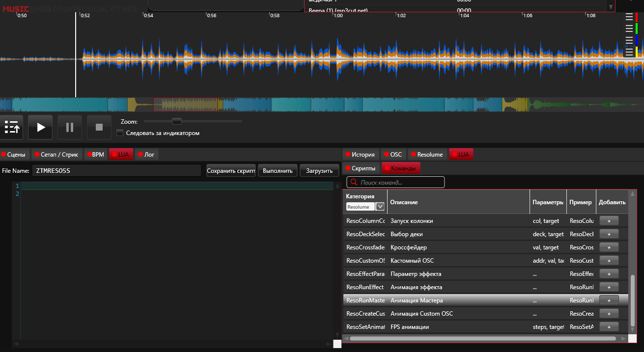Click the Параметры column header
This screenshot has height=352, width=644.
[x=548, y=202]
